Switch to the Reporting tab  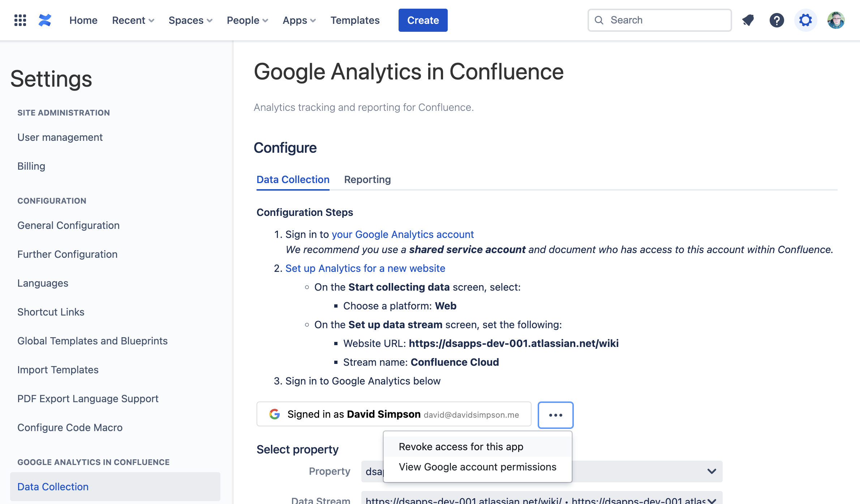coord(367,179)
